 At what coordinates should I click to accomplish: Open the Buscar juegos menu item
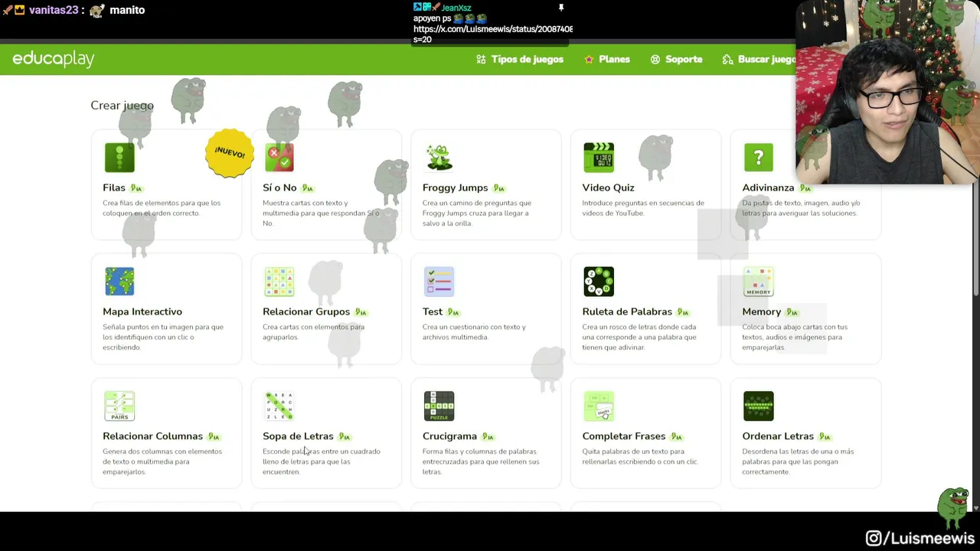pyautogui.click(x=759, y=59)
